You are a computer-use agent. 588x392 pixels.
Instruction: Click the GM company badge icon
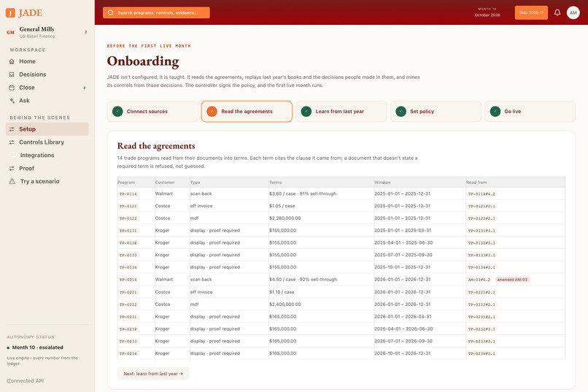point(10,32)
